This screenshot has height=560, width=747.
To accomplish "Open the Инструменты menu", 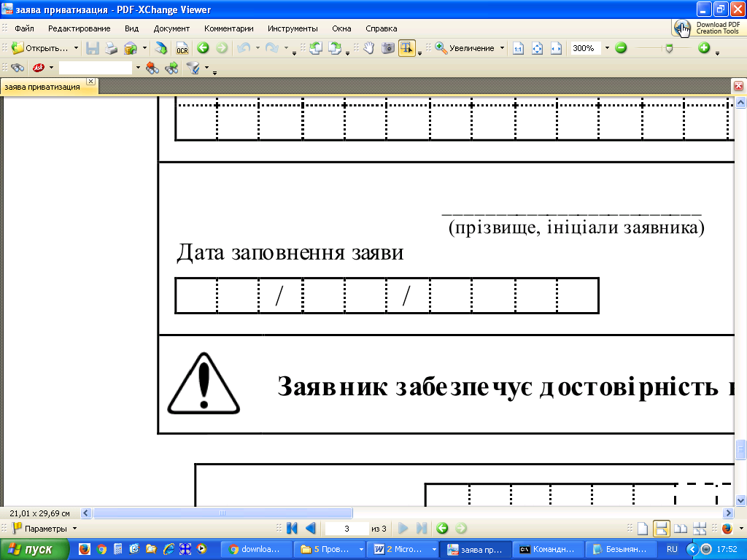I will (293, 28).
